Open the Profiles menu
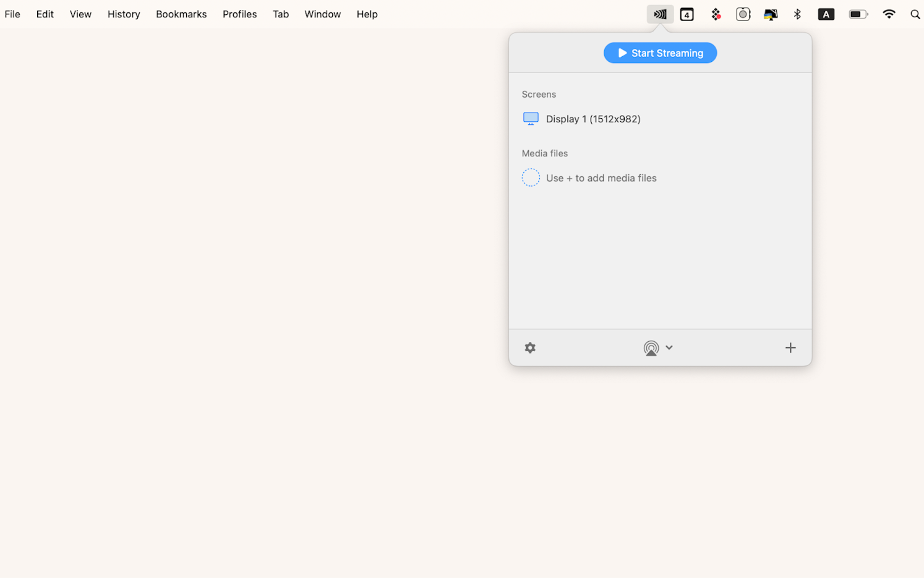This screenshot has height=578, width=924. [x=239, y=14]
